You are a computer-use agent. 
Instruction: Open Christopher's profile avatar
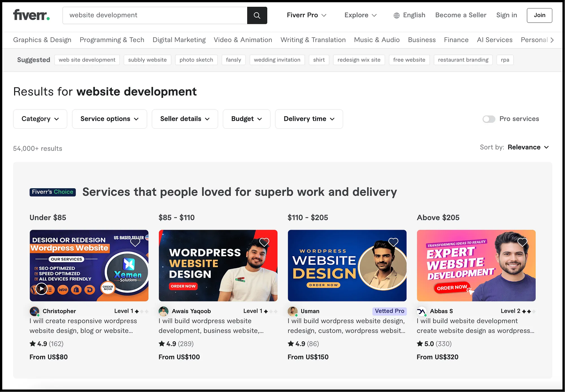[34, 311]
